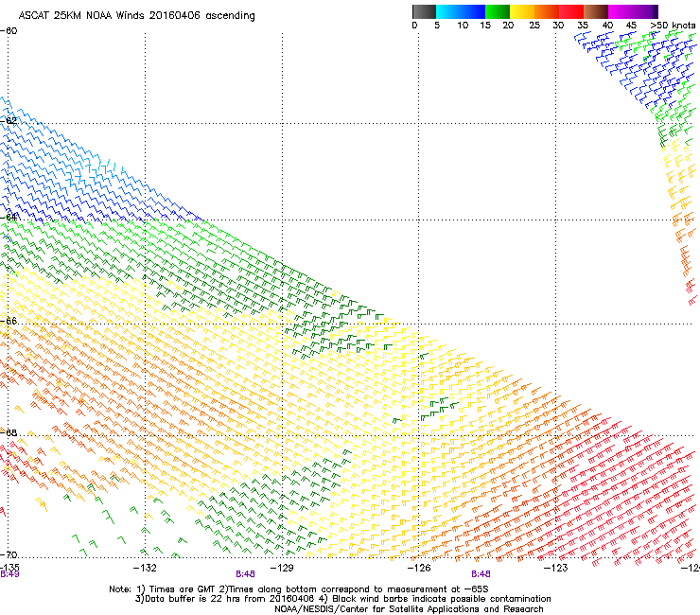
Task: Click the '35' label under the color bar
Action: click(583, 26)
